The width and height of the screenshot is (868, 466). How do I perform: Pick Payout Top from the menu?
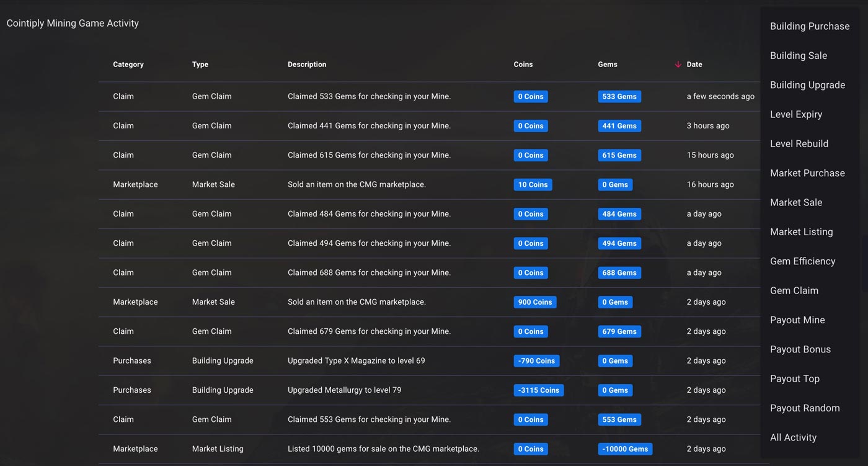[795, 379]
